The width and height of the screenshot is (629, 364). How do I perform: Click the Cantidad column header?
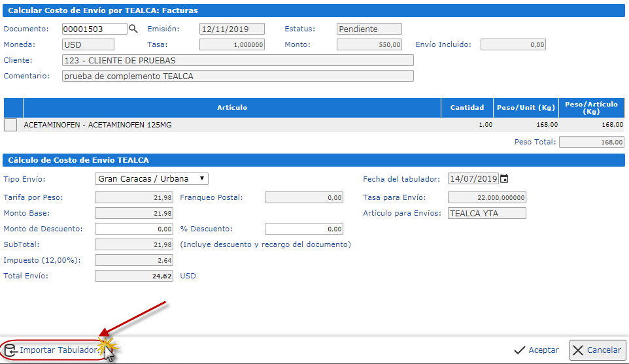pos(467,108)
